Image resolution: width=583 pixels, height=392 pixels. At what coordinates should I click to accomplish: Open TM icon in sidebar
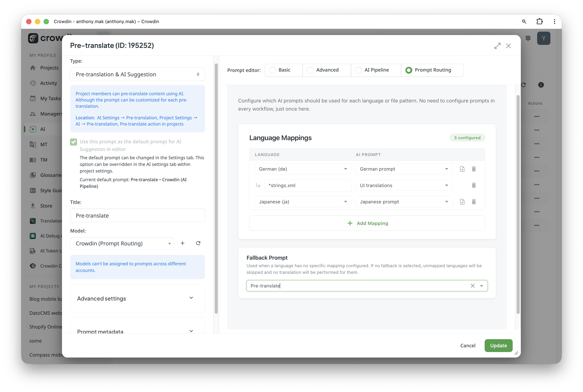point(33,160)
